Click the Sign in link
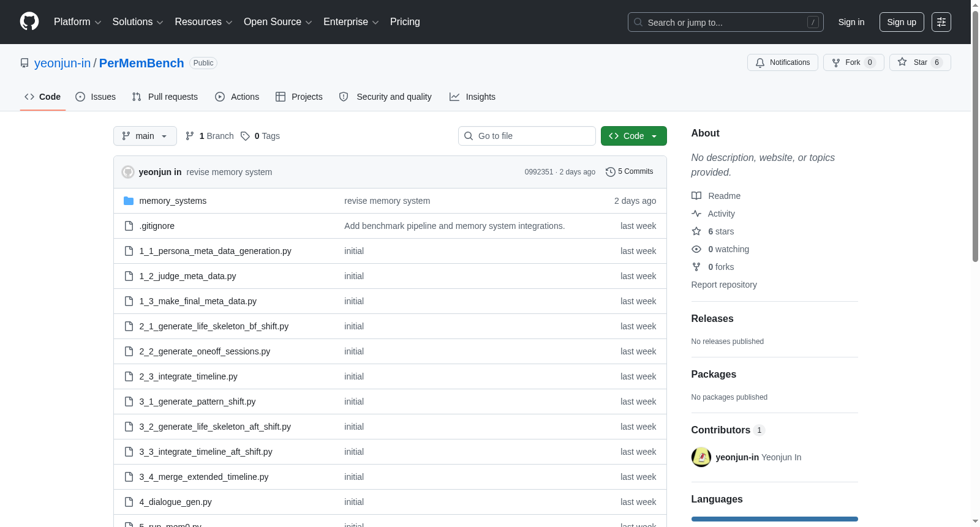This screenshot has height=527, width=980. click(x=851, y=22)
